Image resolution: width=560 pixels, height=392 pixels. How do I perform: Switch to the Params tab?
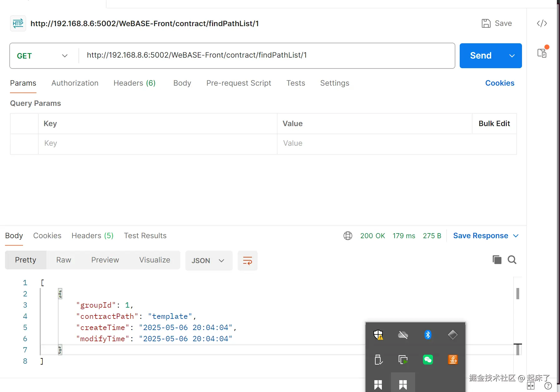coord(23,83)
